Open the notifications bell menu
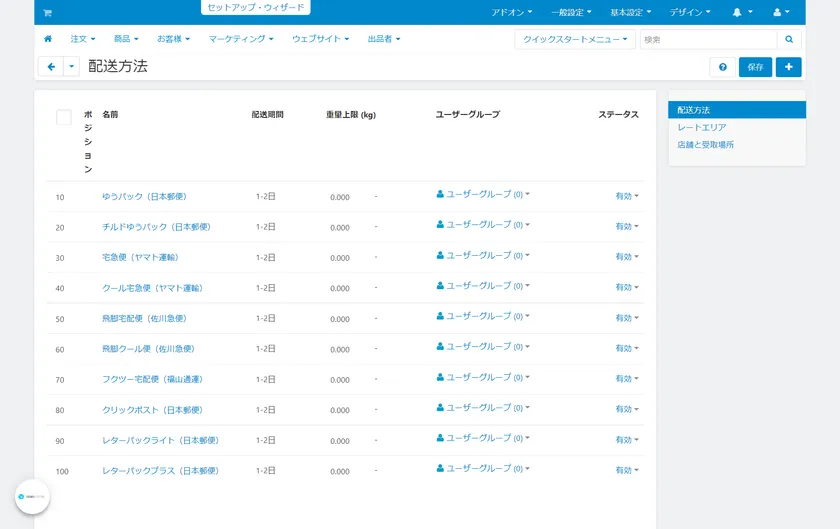Screen dimensions: 840x529 click(x=741, y=13)
